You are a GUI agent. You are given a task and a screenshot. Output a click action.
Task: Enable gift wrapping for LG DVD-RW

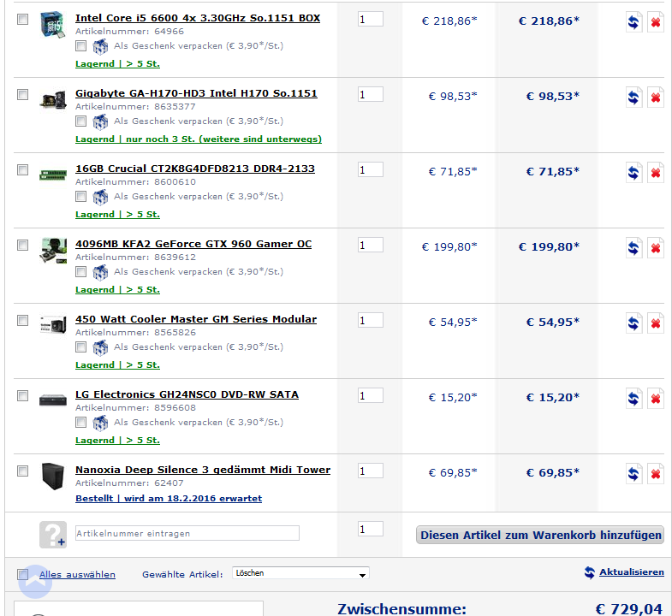[x=80, y=423]
